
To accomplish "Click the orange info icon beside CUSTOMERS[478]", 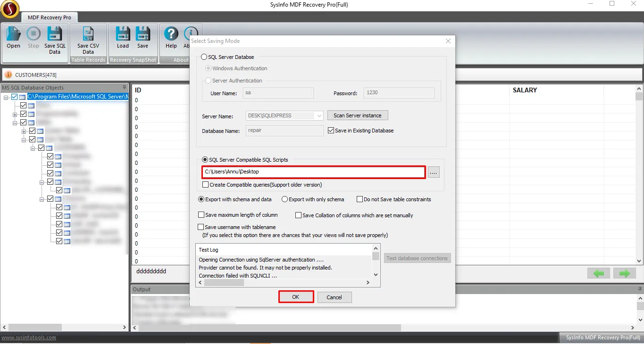I will (8, 74).
